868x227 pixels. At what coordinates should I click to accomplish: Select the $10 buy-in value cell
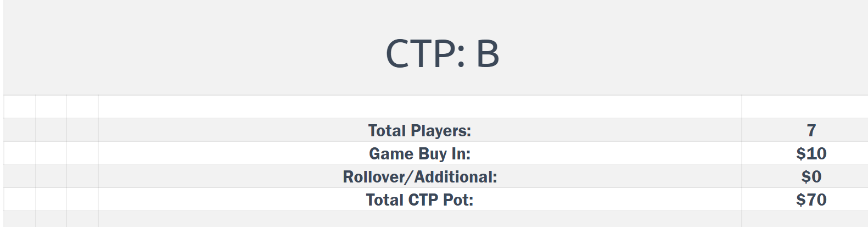pyautogui.click(x=810, y=153)
